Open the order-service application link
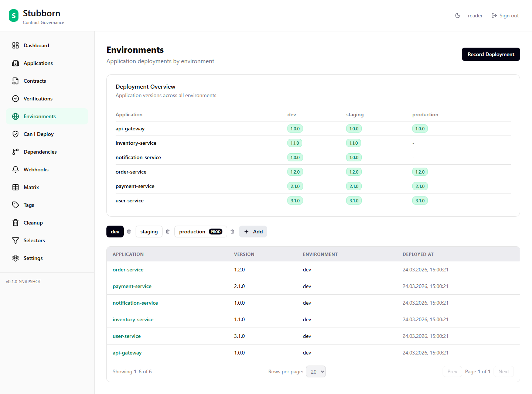This screenshot has height=394, width=532. pyautogui.click(x=128, y=270)
